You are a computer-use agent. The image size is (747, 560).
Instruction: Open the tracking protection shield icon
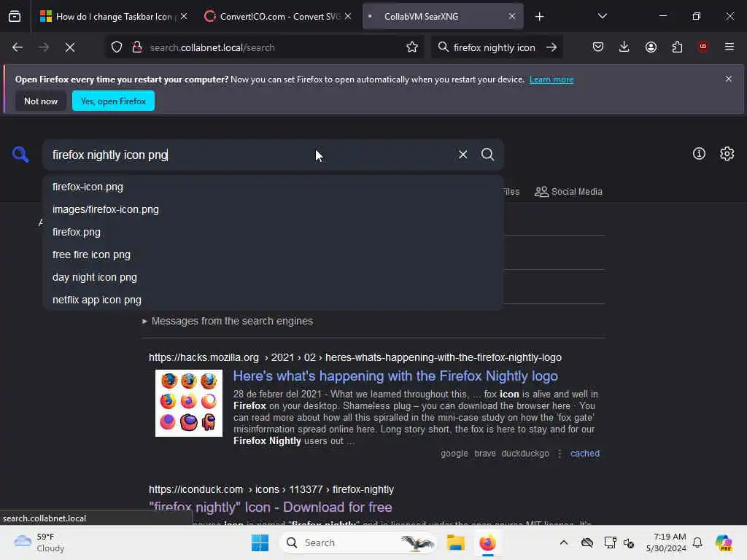117,47
